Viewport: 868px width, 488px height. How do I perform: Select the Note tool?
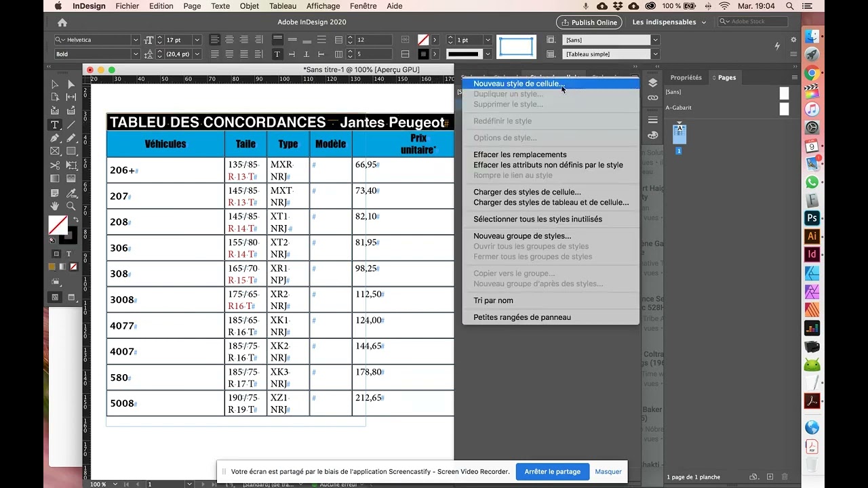point(55,192)
